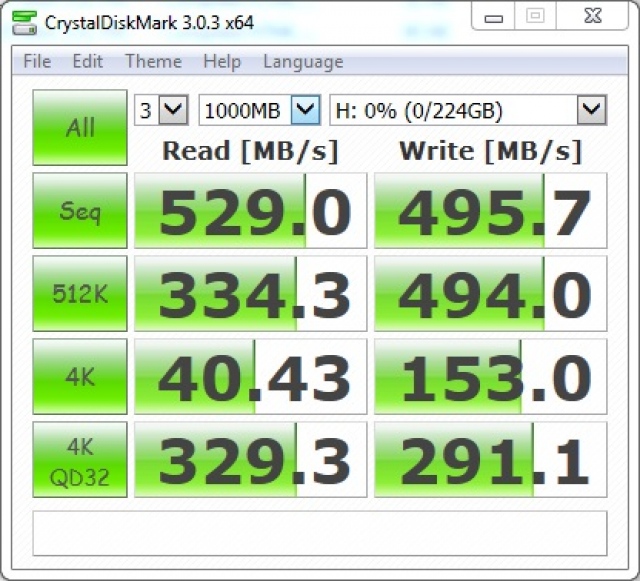Click the Read [MB/s] column header

[250, 151]
